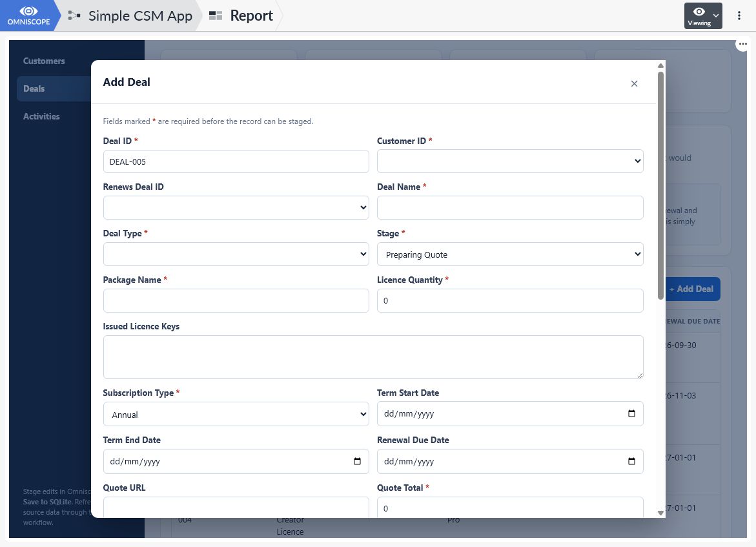Open calendar picker for Term End Date
The height and width of the screenshot is (547, 756).
pos(357,461)
